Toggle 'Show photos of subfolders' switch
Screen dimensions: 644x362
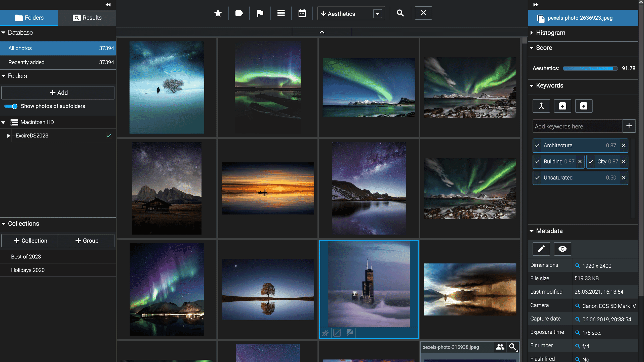10,106
